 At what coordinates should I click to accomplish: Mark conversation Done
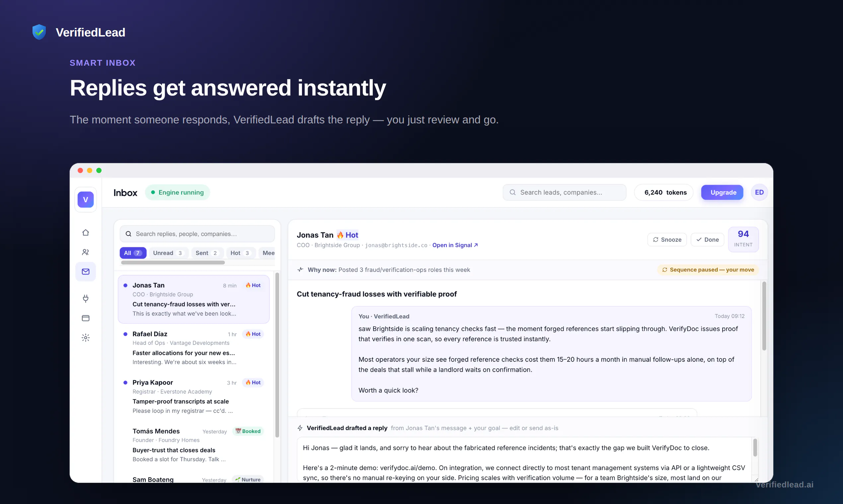coord(707,239)
